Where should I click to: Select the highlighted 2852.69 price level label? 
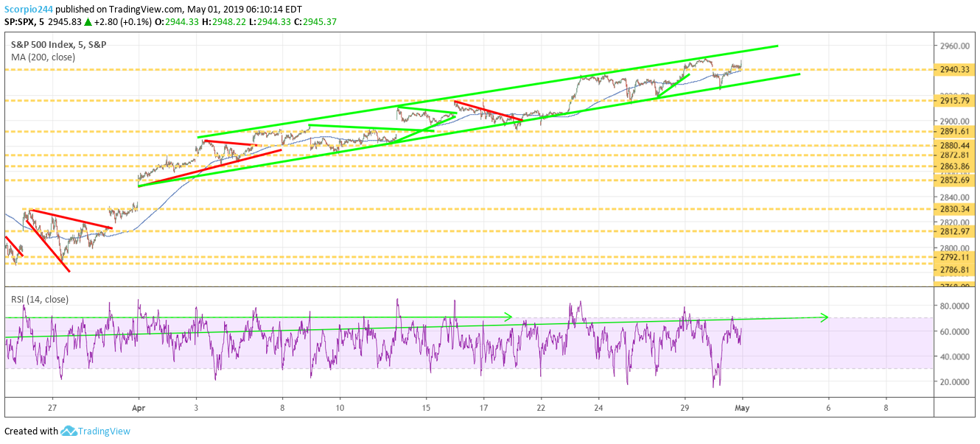pos(954,180)
